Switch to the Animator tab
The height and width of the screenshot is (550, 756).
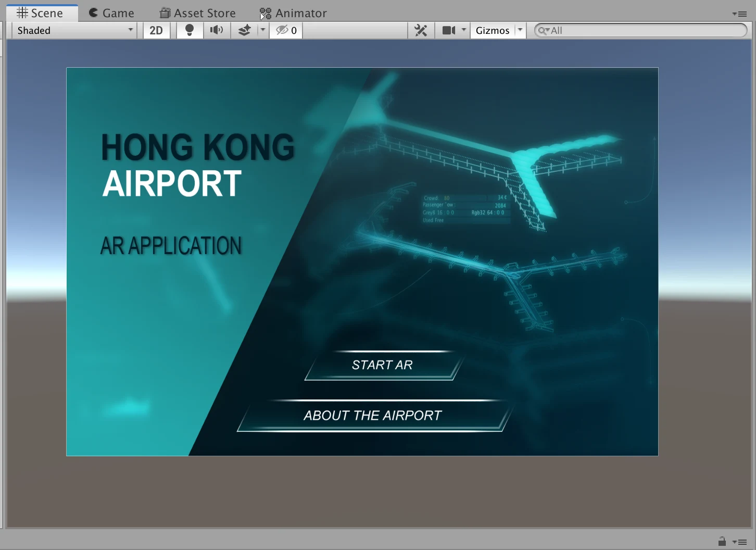tap(293, 13)
